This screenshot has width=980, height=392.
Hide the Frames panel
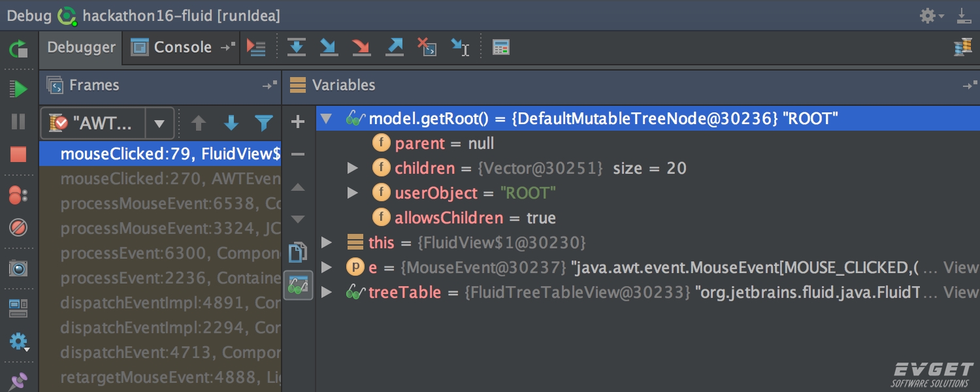tap(269, 86)
